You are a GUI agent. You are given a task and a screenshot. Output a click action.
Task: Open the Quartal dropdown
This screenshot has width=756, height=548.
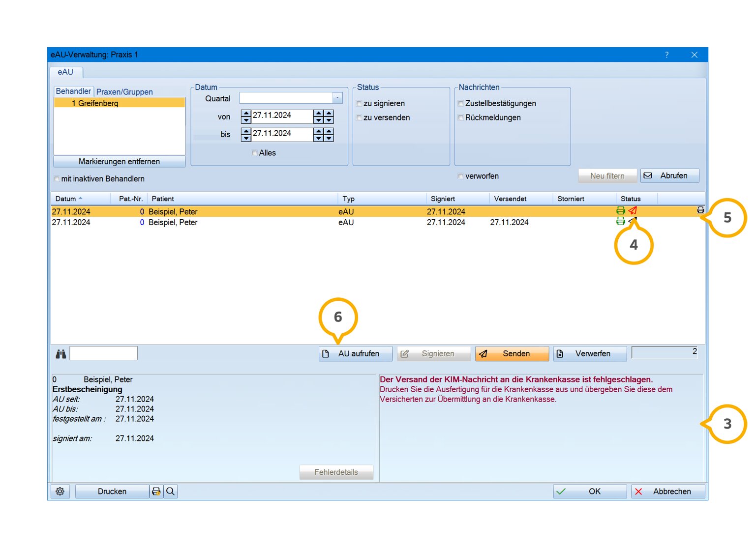pyautogui.click(x=337, y=98)
